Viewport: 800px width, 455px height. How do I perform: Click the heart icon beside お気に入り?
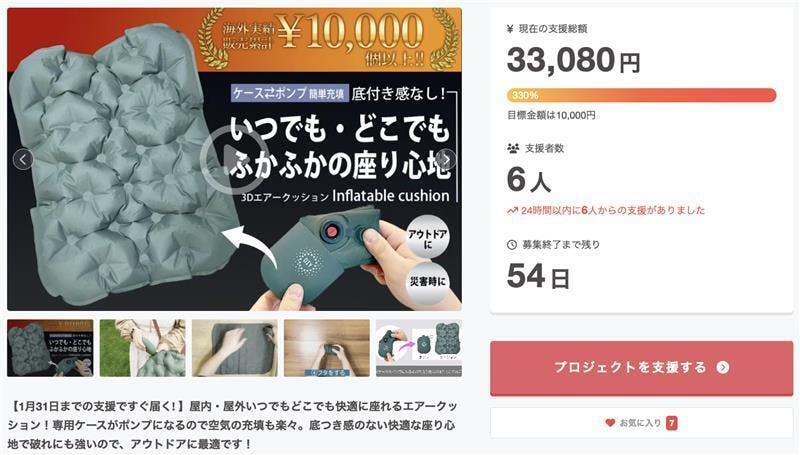[610, 423]
